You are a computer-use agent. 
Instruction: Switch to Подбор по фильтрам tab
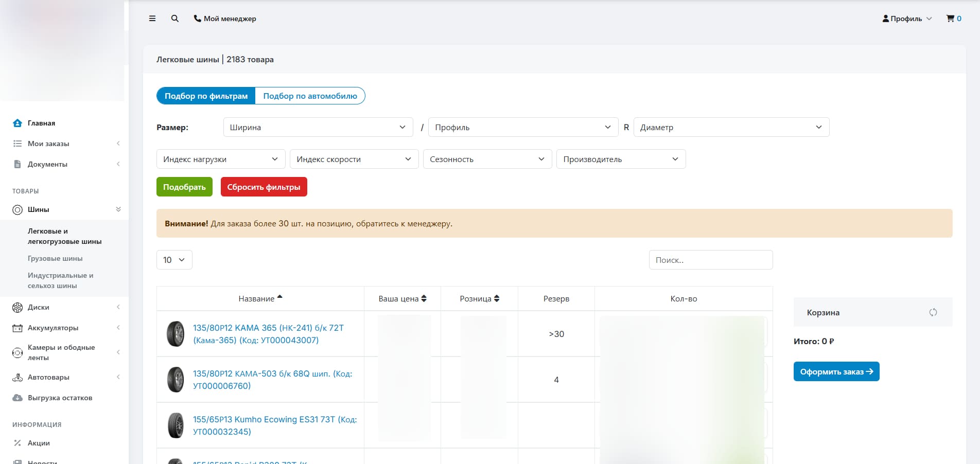point(206,96)
